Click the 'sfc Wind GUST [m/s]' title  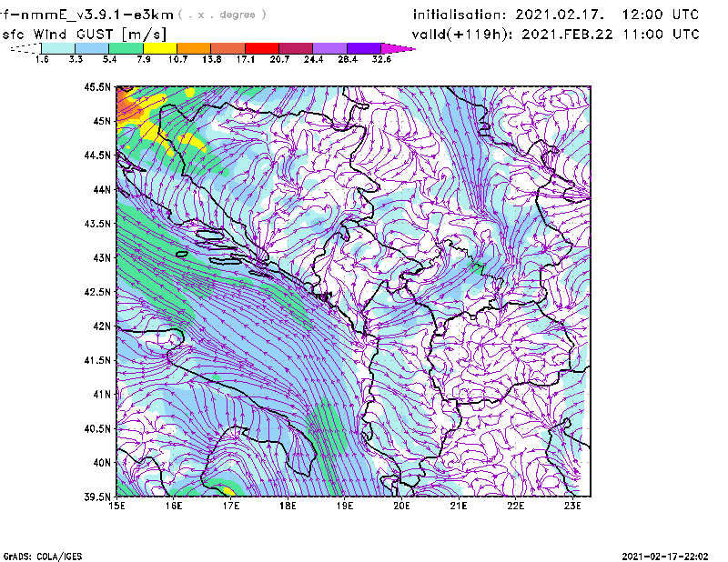(85, 35)
